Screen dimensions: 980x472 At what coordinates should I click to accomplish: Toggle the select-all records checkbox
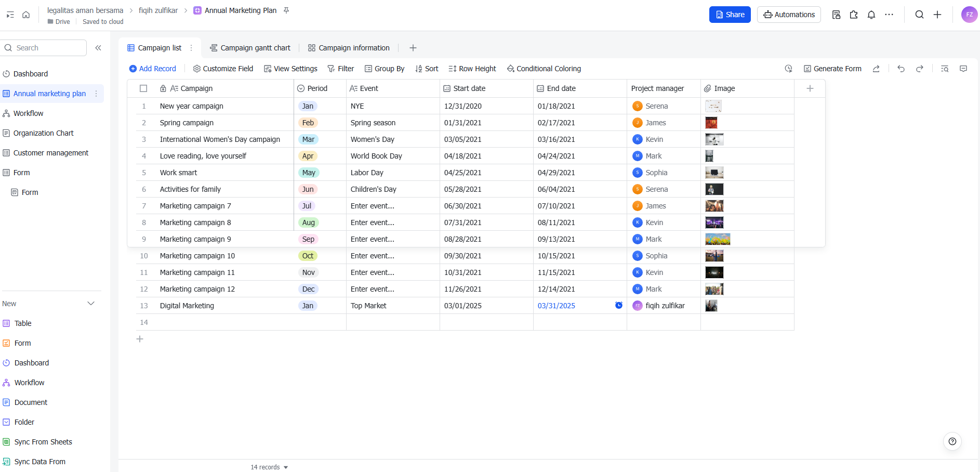[x=143, y=88]
